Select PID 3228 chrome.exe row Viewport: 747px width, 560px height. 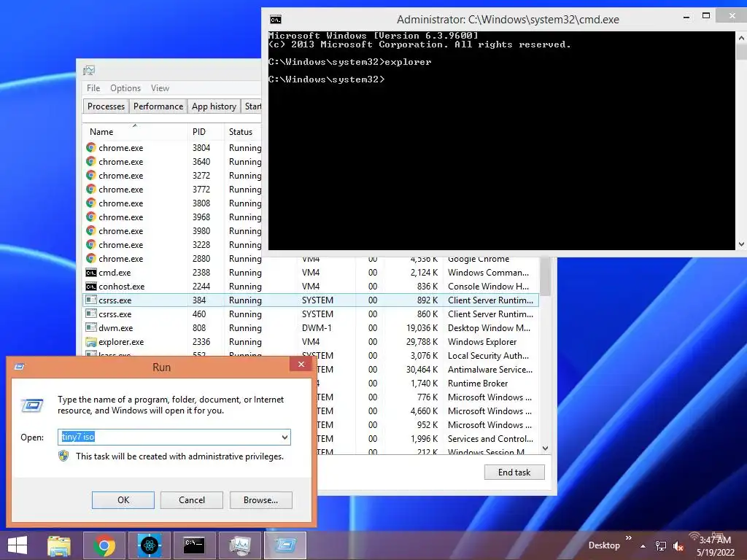pos(172,245)
